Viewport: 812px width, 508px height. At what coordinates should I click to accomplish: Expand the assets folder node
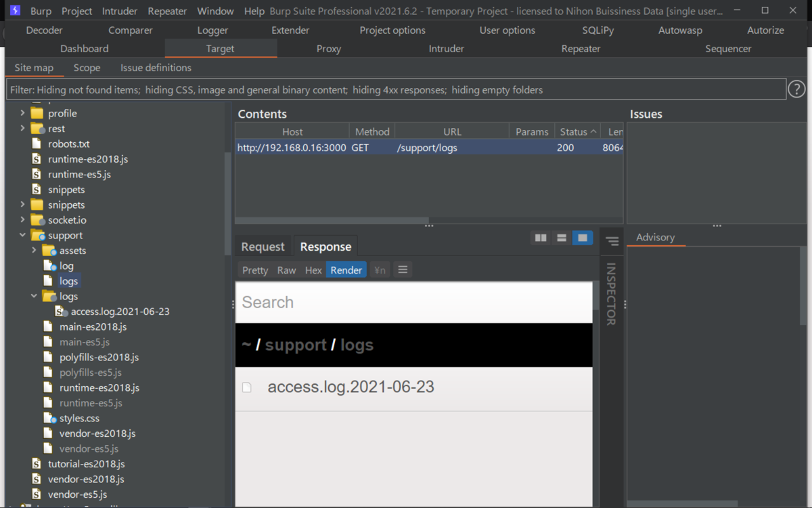tap(34, 251)
